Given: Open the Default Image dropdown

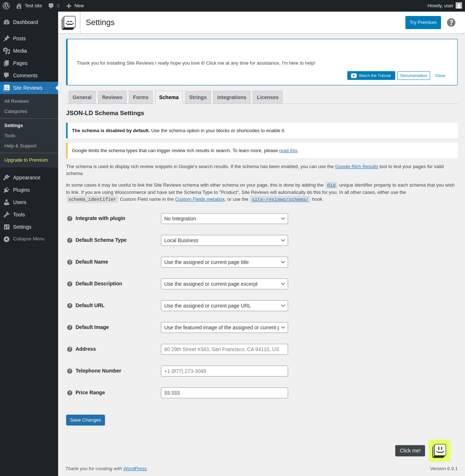Looking at the screenshot, I should (225, 327).
